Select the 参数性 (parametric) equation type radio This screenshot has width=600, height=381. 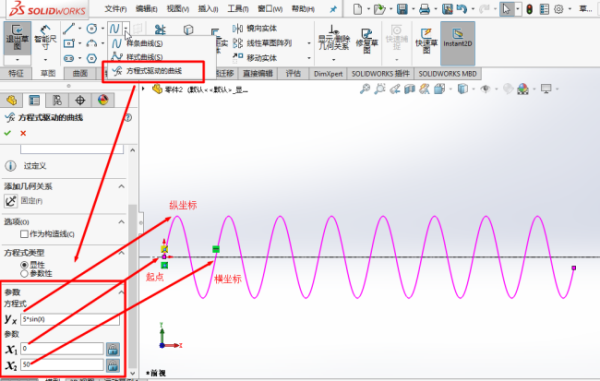point(24,274)
